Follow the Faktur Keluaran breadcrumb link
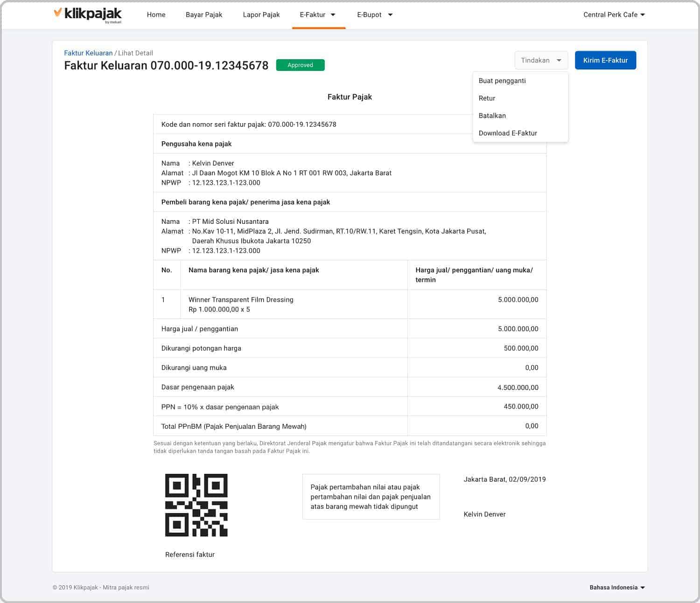Image resolution: width=700 pixels, height=603 pixels. (x=88, y=53)
